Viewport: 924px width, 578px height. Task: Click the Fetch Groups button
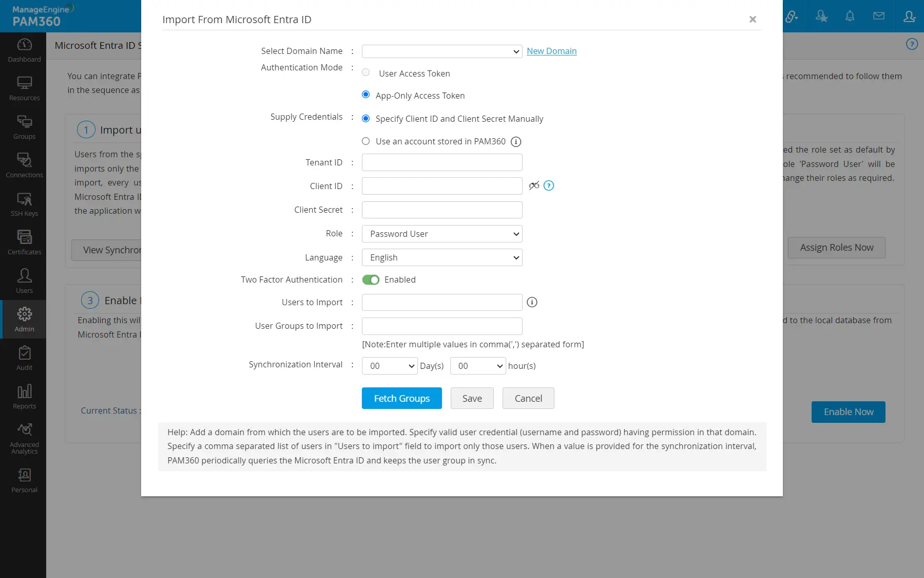point(401,398)
